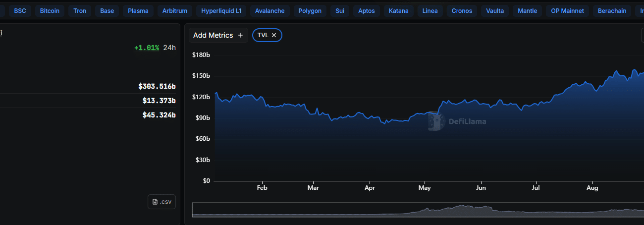Viewport: 644px width, 225px height.
Task: Open the Add Metrics dropdown
Action: coord(218,35)
